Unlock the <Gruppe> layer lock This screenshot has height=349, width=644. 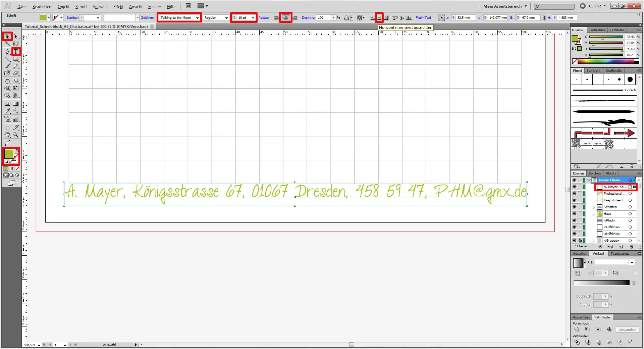click(580, 241)
